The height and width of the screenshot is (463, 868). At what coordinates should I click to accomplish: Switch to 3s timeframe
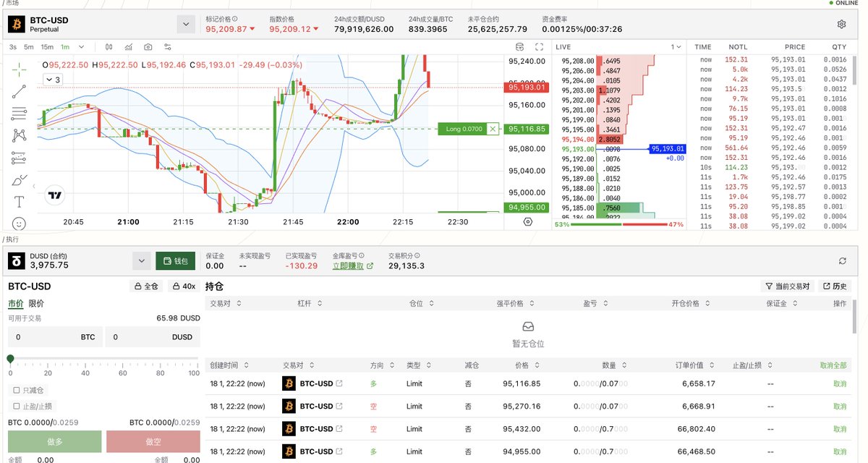click(x=14, y=47)
